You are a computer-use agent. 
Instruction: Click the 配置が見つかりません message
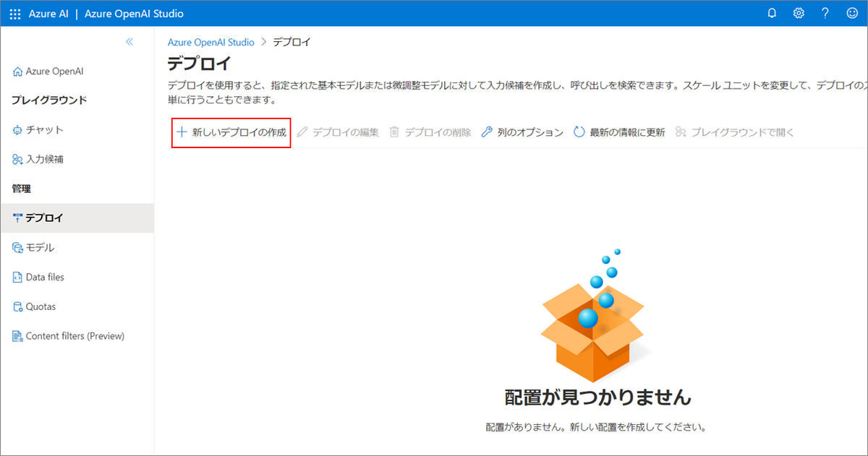pos(597,397)
